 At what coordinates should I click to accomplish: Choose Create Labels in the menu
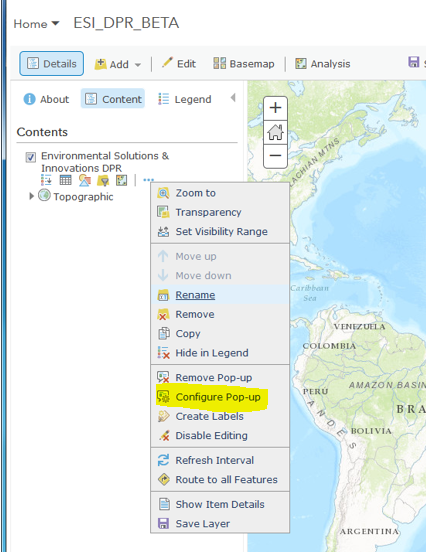pos(220,416)
